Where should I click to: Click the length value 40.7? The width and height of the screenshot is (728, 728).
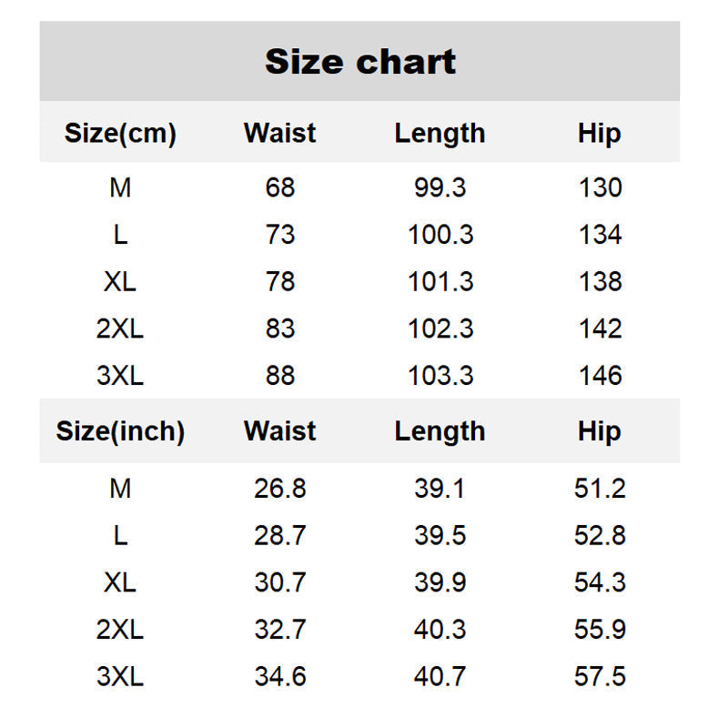tap(440, 676)
